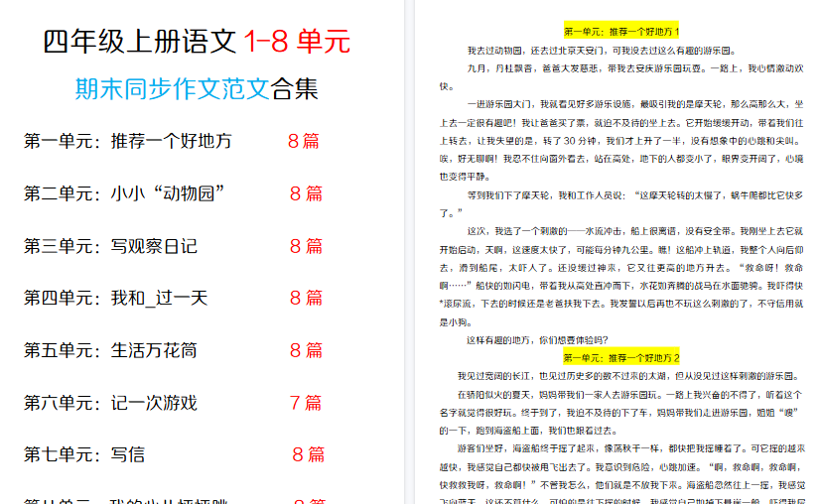The height and width of the screenshot is (504, 821).
Task: Select the line '第一单元：推荐一个好地方'
Action: (x=128, y=141)
